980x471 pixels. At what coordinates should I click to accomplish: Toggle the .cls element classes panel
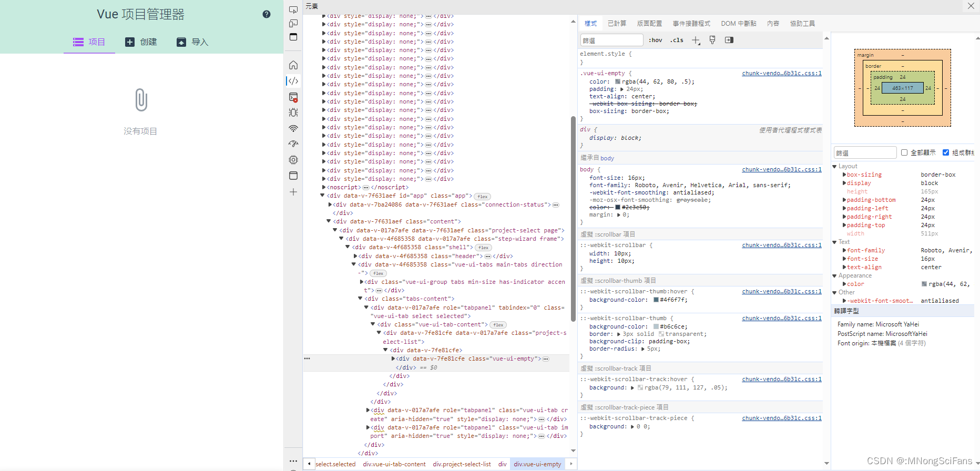pyautogui.click(x=677, y=40)
